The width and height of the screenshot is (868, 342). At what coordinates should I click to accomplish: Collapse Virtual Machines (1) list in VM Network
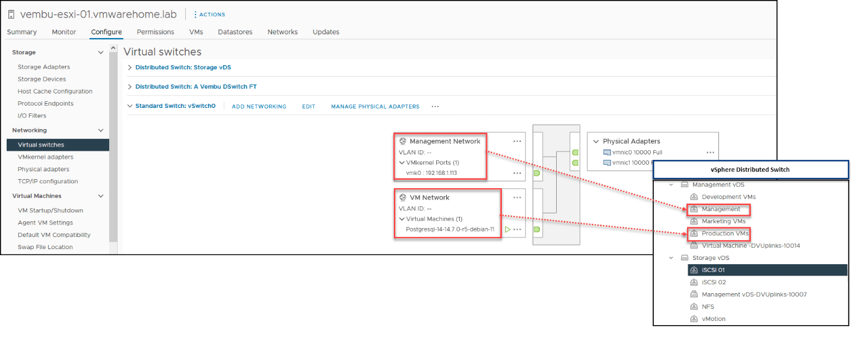coord(402,219)
